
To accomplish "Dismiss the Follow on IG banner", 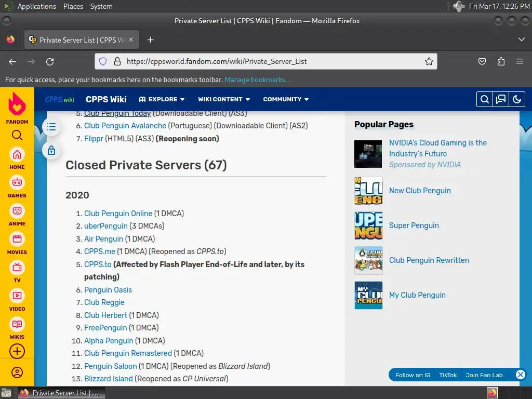I will coord(521,375).
